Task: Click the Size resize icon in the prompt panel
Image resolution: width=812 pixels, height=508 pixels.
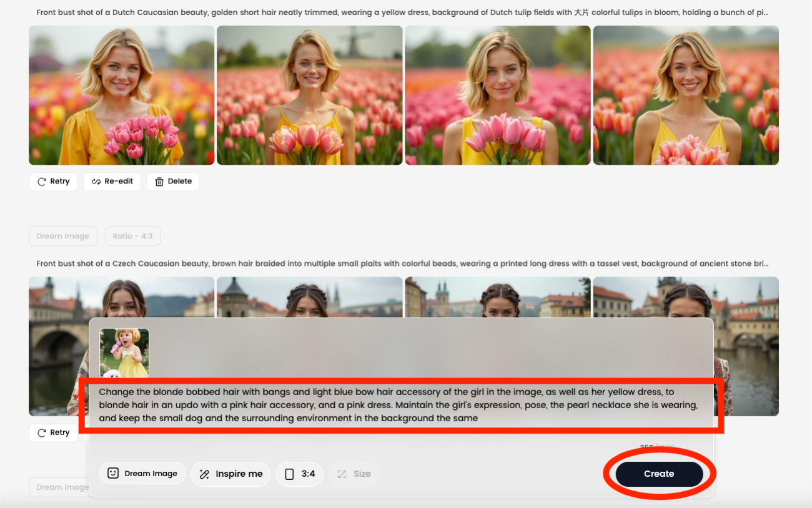Action: (342, 474)
